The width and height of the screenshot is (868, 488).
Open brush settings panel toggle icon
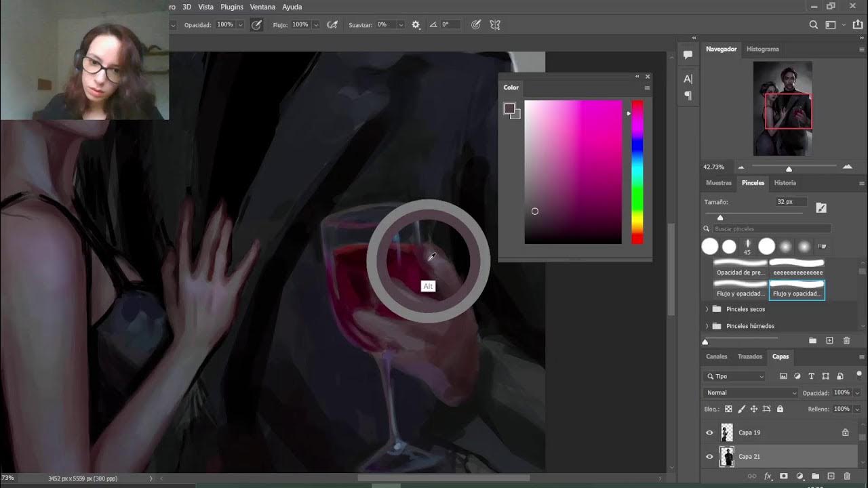click(821, 207)
